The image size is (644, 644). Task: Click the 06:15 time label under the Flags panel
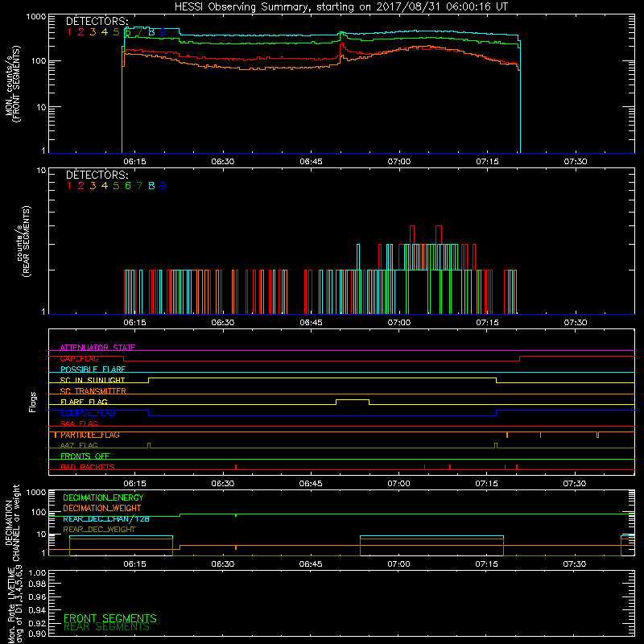click(x=134, y=484)
